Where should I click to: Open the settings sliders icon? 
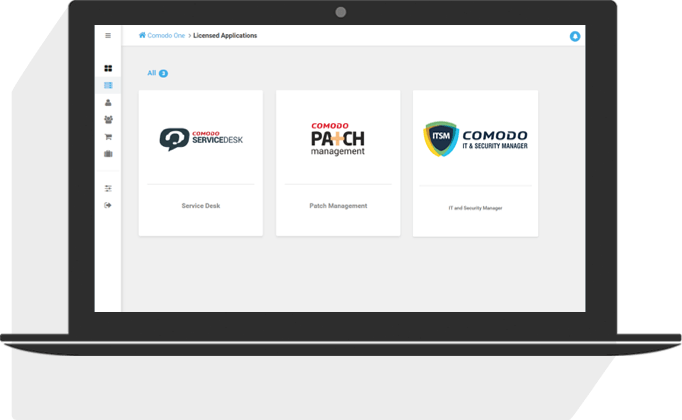click(108, 188)
